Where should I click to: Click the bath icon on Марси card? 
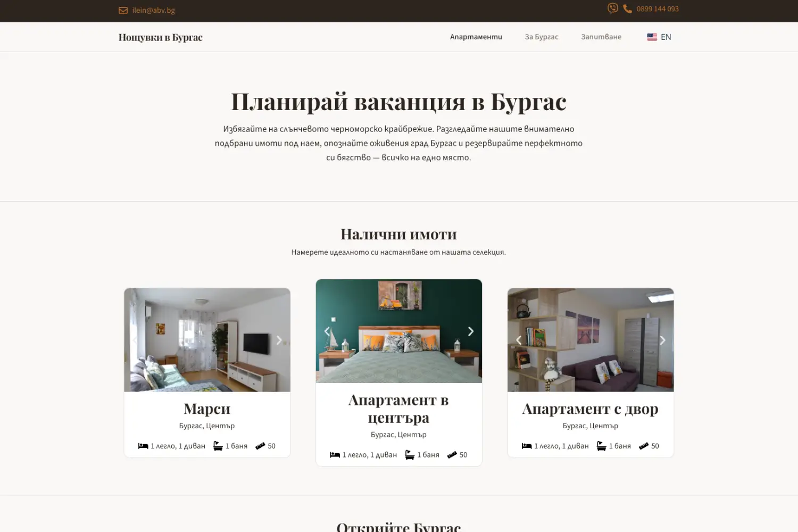click(x=218, y=446)
